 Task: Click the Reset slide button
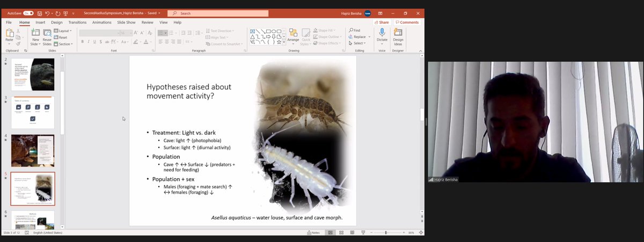coord(61,38)
